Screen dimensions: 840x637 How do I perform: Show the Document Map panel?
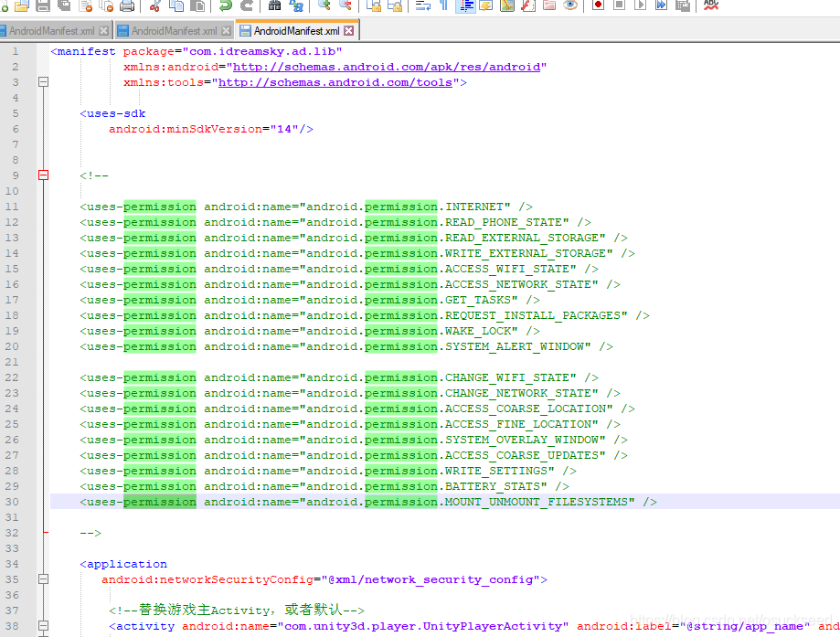pyautogui.click(x=507, y=5)
